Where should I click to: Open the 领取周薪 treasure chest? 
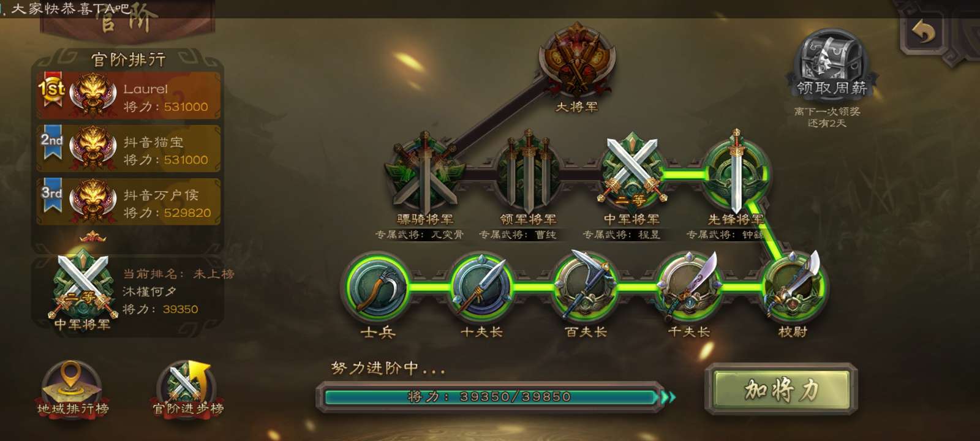point(831,64)
